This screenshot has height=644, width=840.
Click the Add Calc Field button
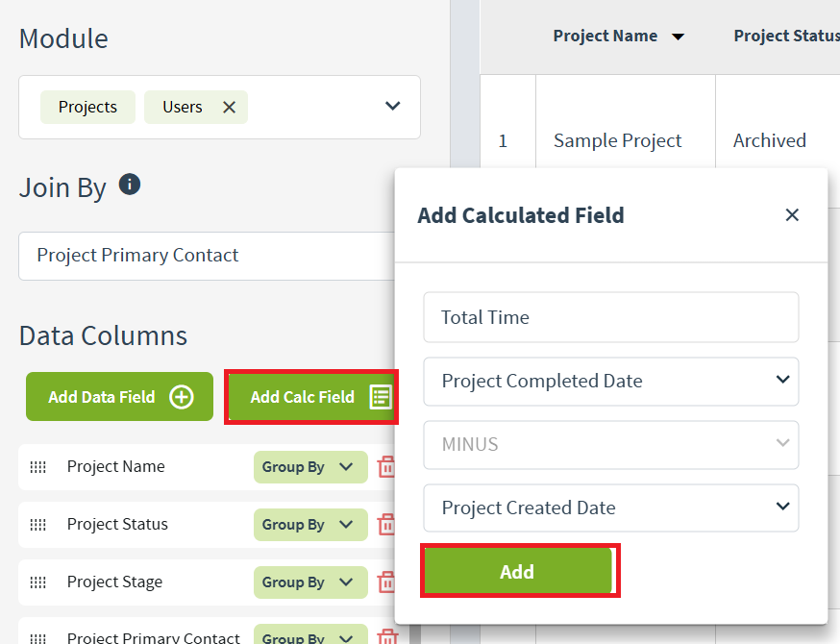click(x=311, y=397)
